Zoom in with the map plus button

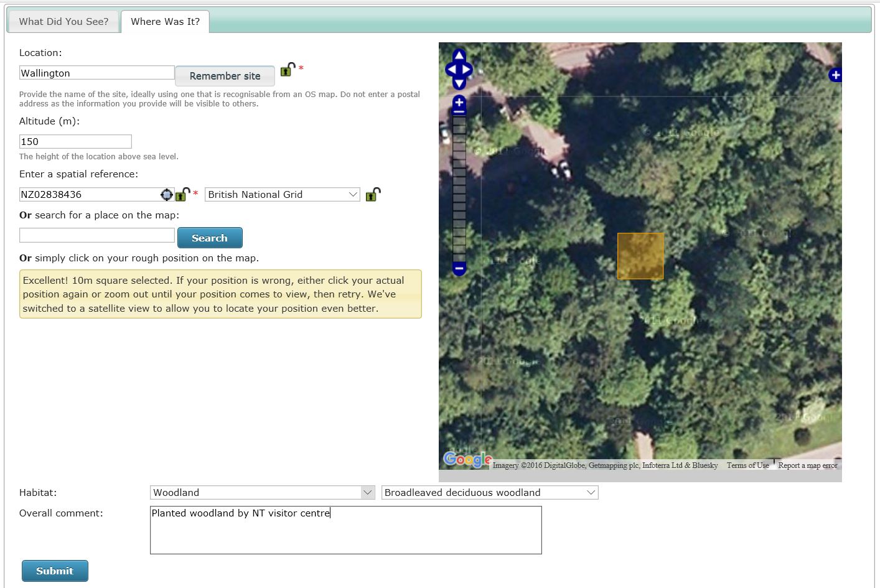coord(459,102)
